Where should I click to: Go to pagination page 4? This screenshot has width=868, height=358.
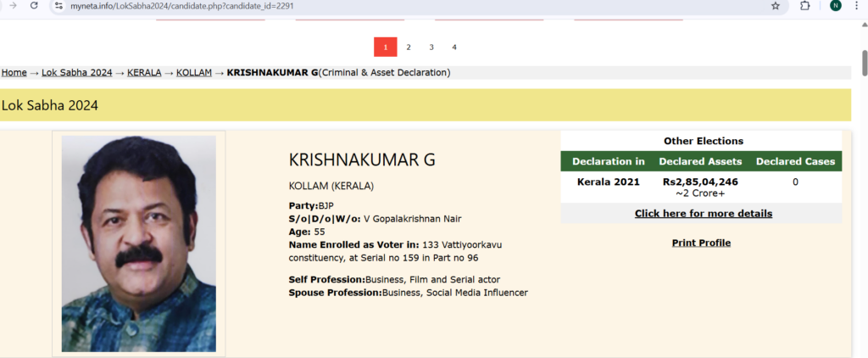pos(454,48)
